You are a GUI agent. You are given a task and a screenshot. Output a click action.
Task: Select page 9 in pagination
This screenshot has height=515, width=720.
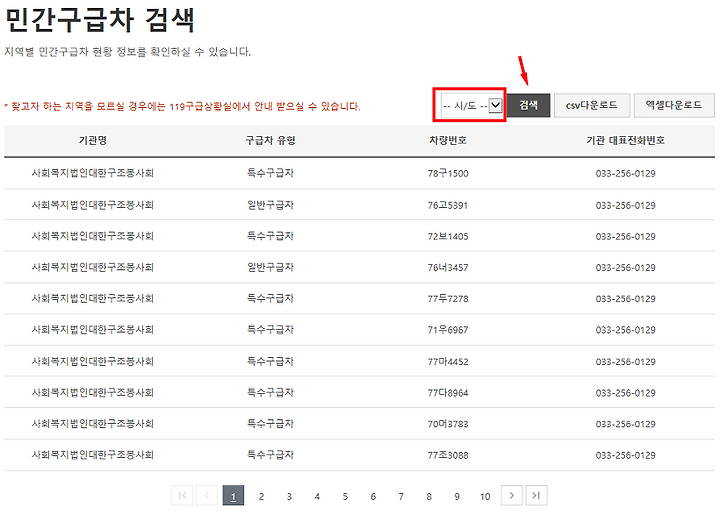[x=457, y=496]
